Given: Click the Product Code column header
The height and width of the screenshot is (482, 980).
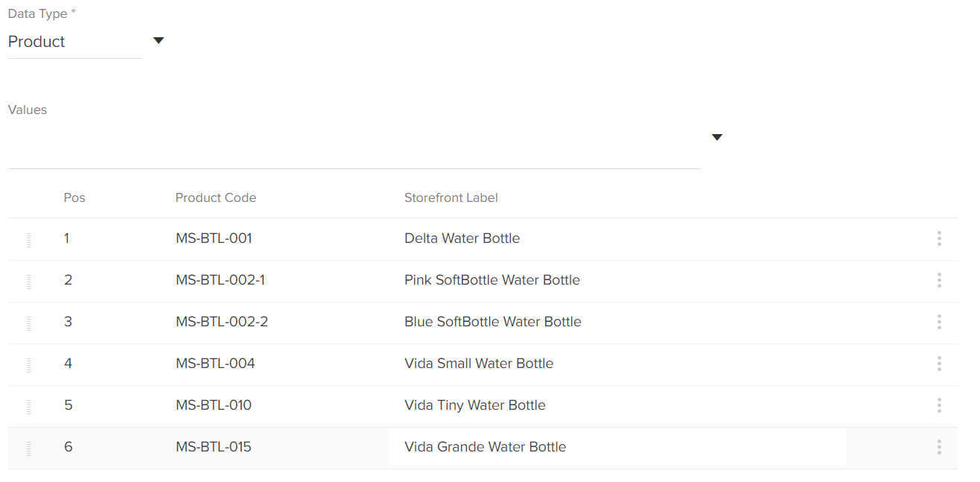Looking at the screenshot, I should tap(216, 197).
